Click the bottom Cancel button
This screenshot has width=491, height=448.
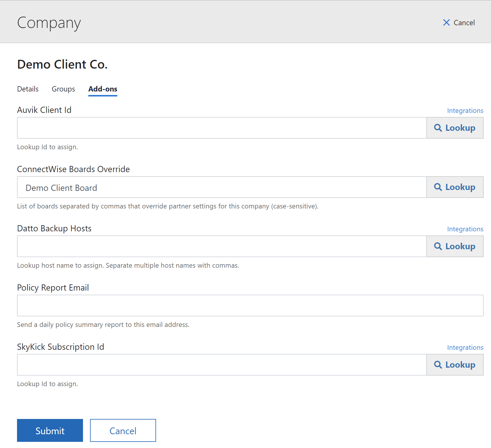tap(123, 430)
